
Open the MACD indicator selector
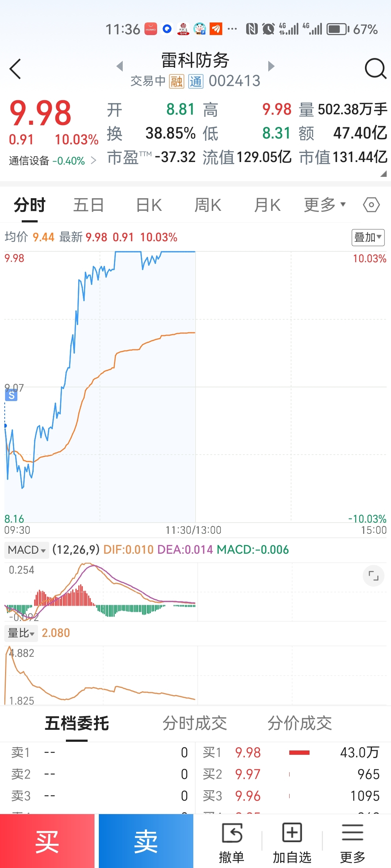27,550
